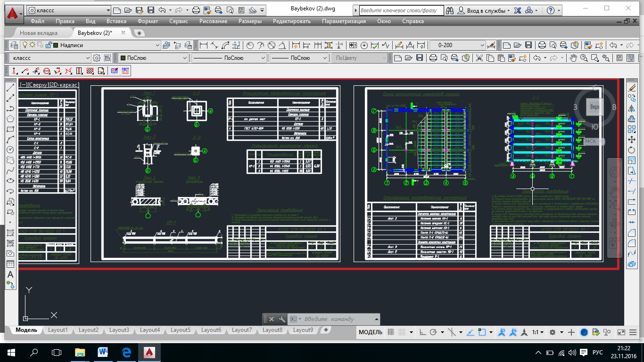Select the Move tool in Modify toolbar
Viewport: 644px width, 362px height.
click(633, 140)
